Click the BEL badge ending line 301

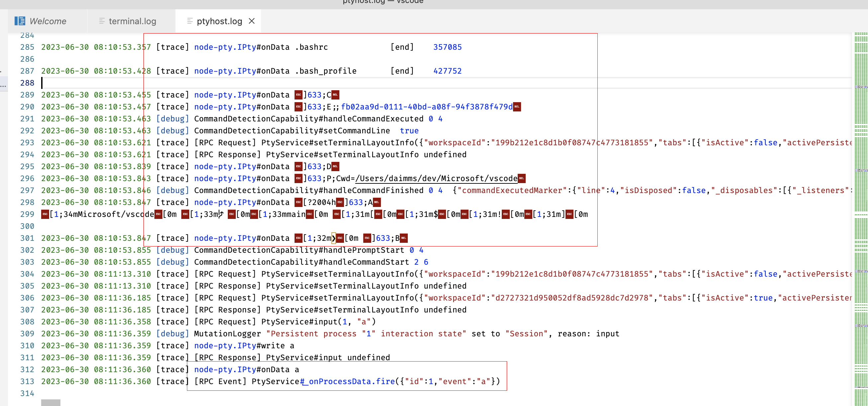[x=403, y=238]
